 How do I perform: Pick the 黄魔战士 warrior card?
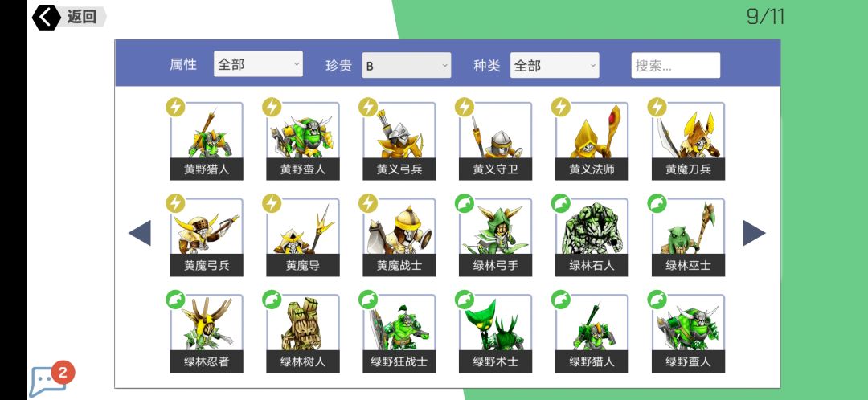pyautogui.click(x=399, y=237)
